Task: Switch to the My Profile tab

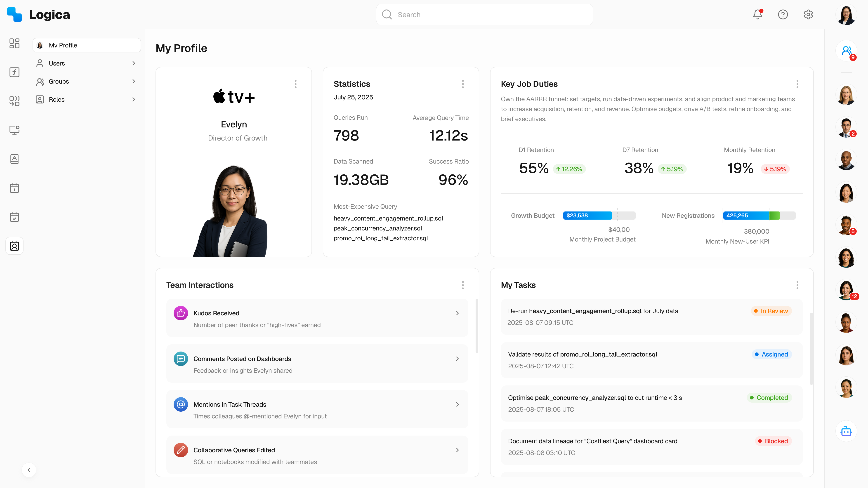Action: (87, 45)
